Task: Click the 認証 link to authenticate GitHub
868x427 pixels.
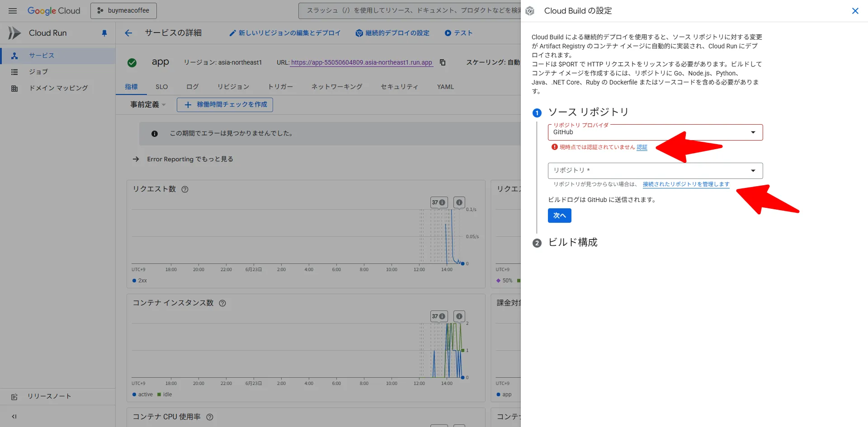Action: (642, 147)
